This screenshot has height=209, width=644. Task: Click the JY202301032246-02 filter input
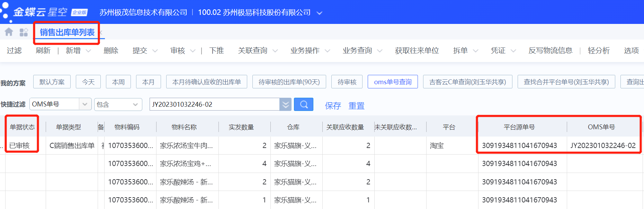click(215, 104)
